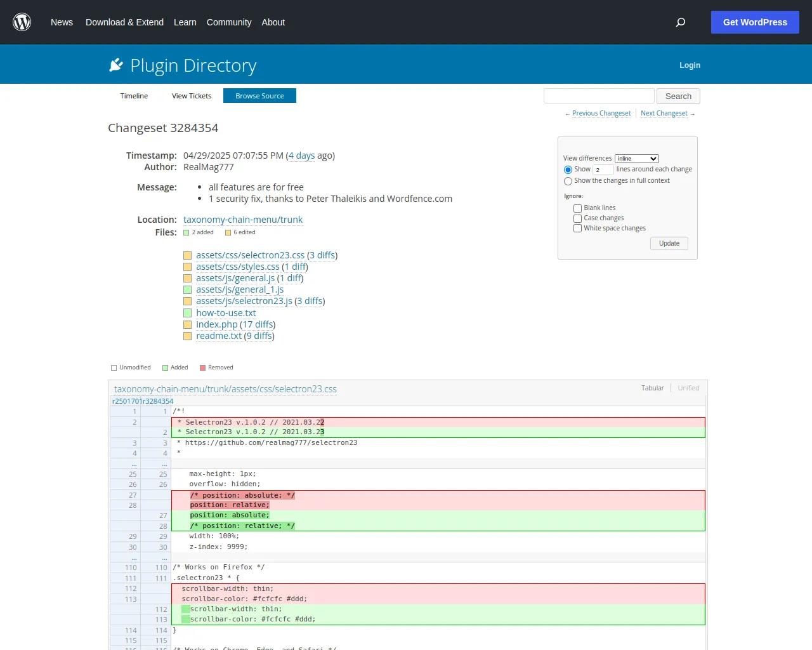Open the selectron23.css '3 diffs' link
Image resolution: width=812 pixels, height=650 pixels.
[x=322, y=255]
